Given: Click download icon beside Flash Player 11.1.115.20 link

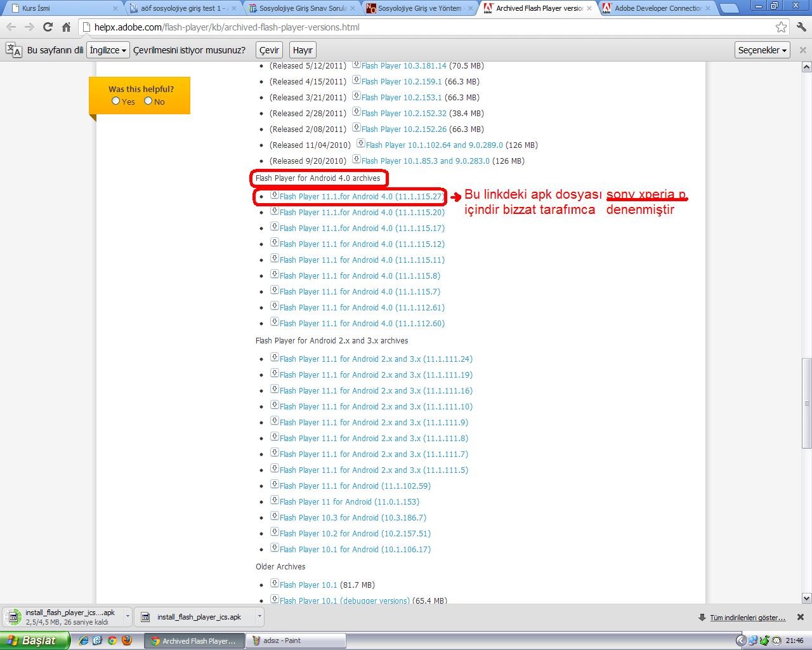Looking at the screenshot, I should pos(275,211).
